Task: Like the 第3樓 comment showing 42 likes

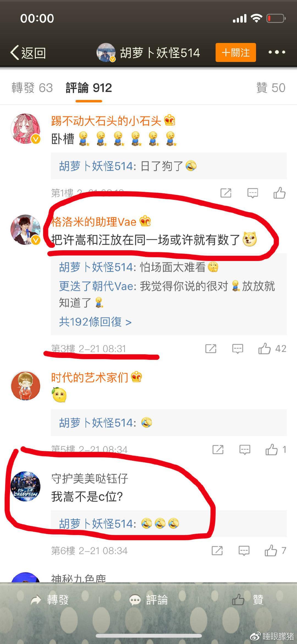Action: tap(272, 349)
